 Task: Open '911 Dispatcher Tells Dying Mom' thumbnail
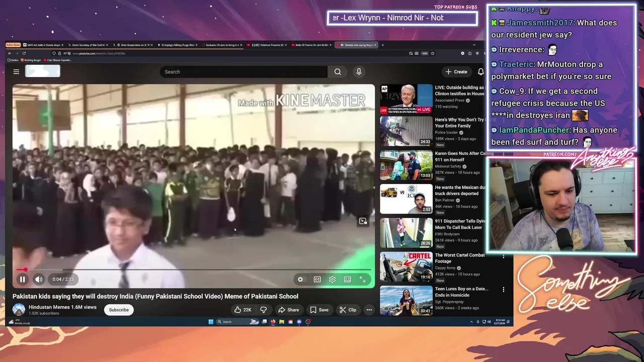(406, 233)
